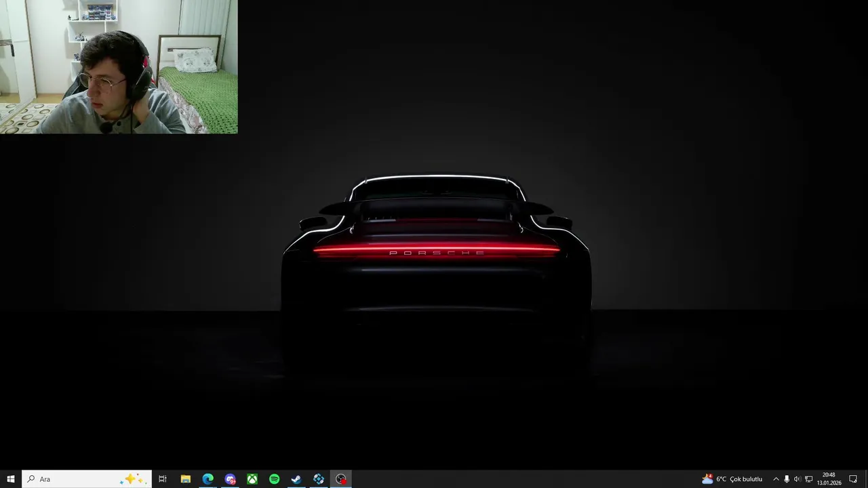Open Task View from the taskbar
Image resolution: width=868 pixels, height=488 pixels.
tap(163, 479)
